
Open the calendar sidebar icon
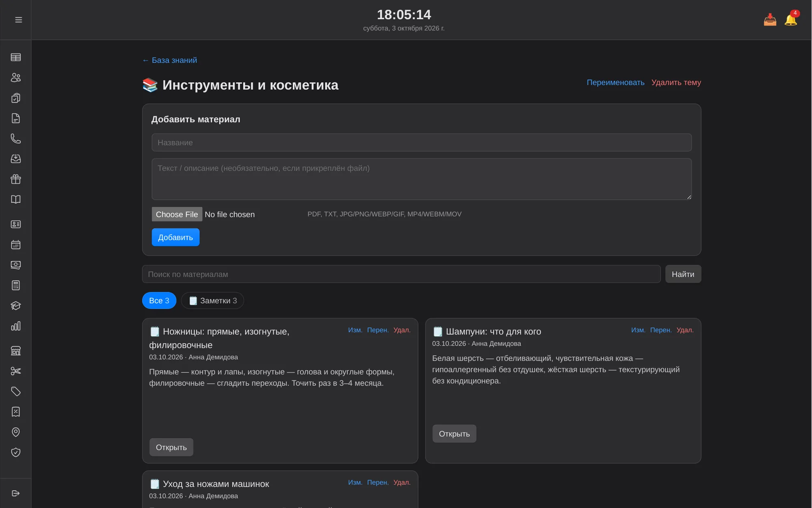(16, 245)
